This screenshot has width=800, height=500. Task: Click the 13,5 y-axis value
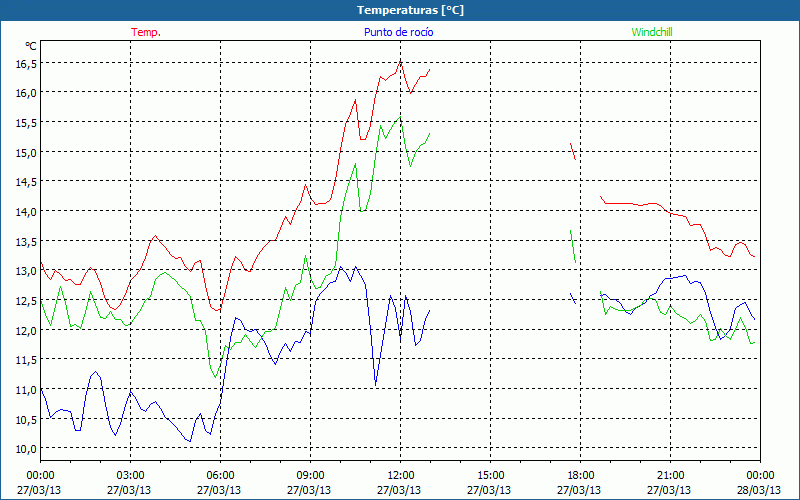pyautogui.click(x=27, y=241)
